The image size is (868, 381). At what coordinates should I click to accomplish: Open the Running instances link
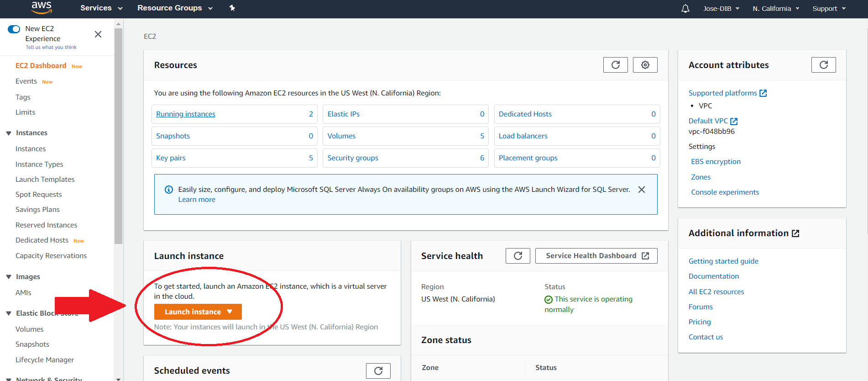[x=186, y=114]
